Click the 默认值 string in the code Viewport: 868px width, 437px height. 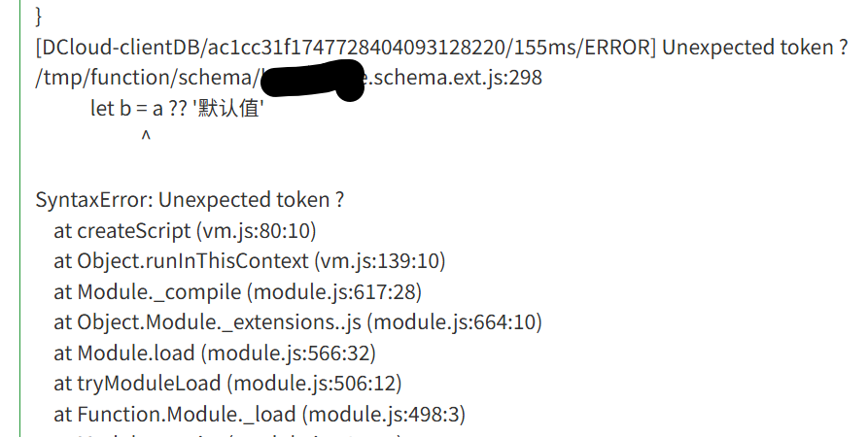(228, 109)
